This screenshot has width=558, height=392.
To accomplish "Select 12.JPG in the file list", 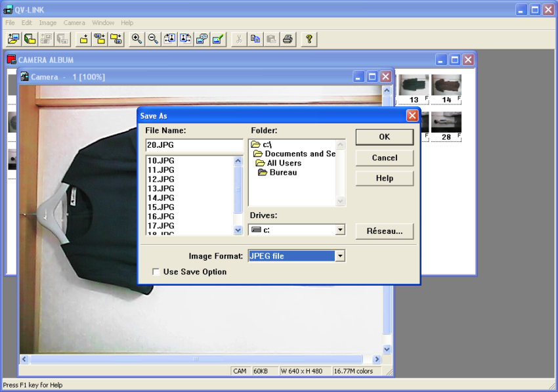I will click(x=161, y=179).
